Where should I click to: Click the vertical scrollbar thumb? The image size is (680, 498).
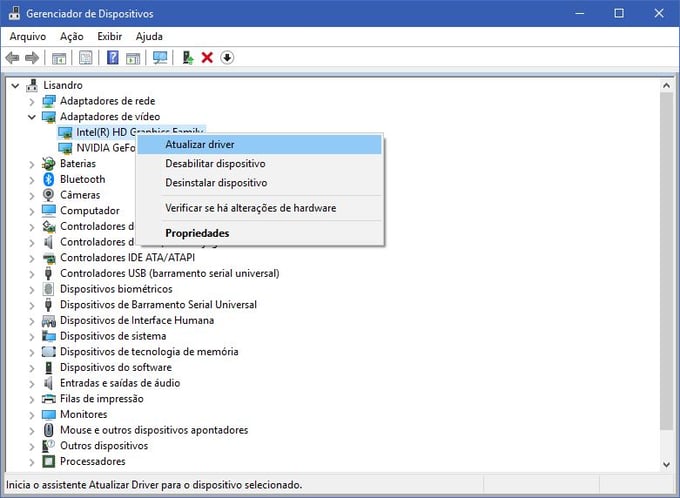667,261
